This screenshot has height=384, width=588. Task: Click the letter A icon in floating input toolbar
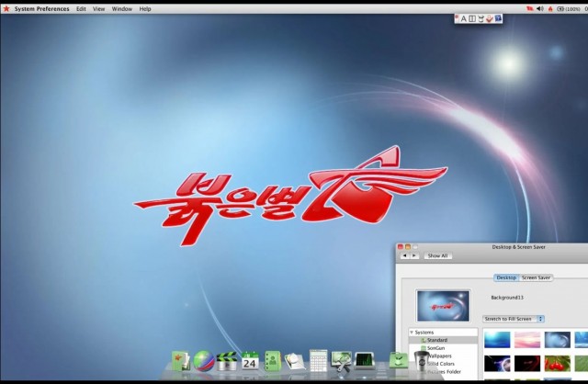click(x=463, y=18)
